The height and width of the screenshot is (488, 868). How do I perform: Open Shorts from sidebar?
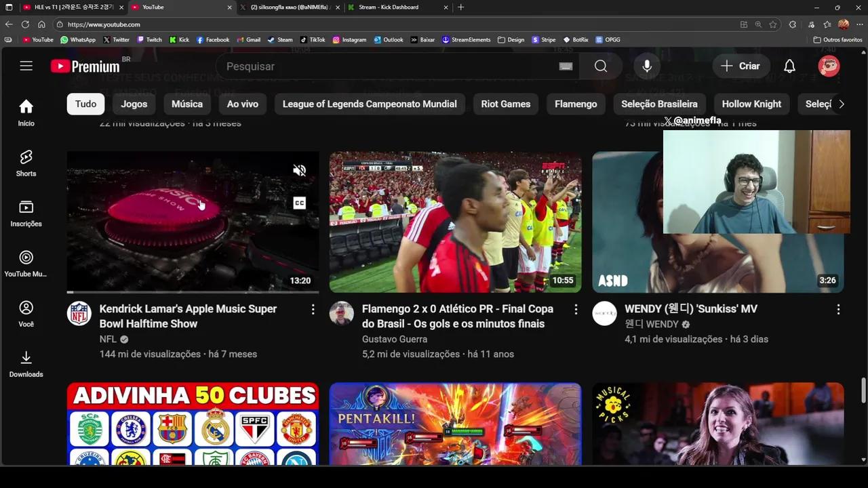pos(26,163)
